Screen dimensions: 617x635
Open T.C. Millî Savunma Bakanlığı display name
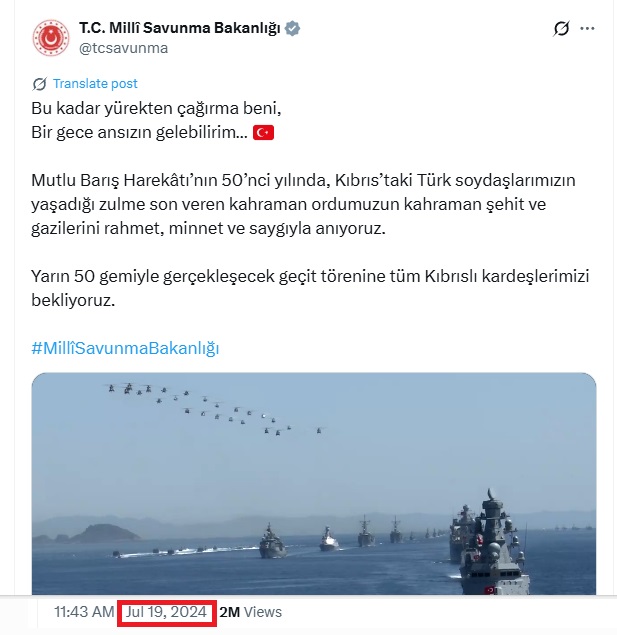[180, 28]
